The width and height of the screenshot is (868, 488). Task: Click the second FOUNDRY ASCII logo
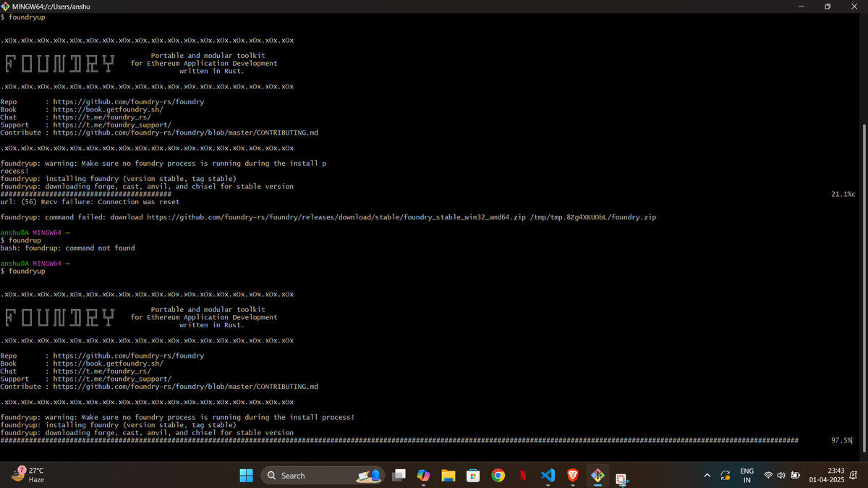point(59,317)
